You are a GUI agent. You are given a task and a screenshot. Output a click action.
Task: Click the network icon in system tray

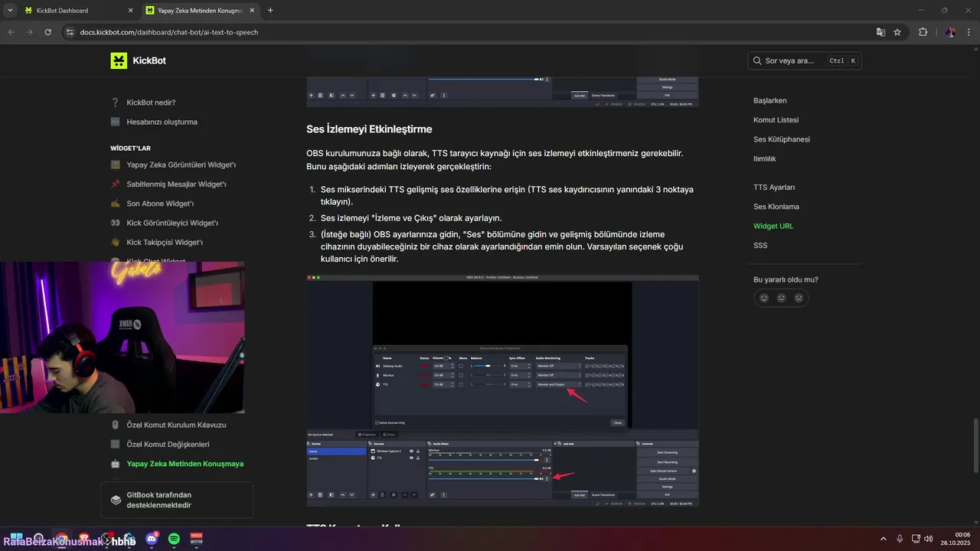click(916, 539)
